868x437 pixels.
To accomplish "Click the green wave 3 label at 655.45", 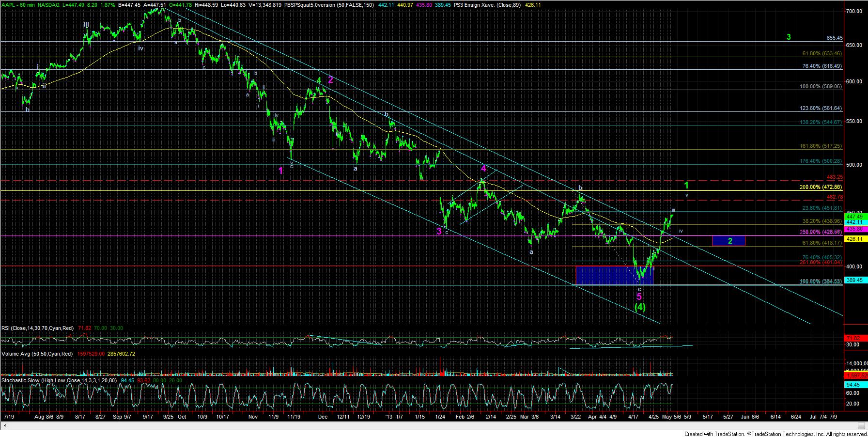I will [x=789, y=37].
